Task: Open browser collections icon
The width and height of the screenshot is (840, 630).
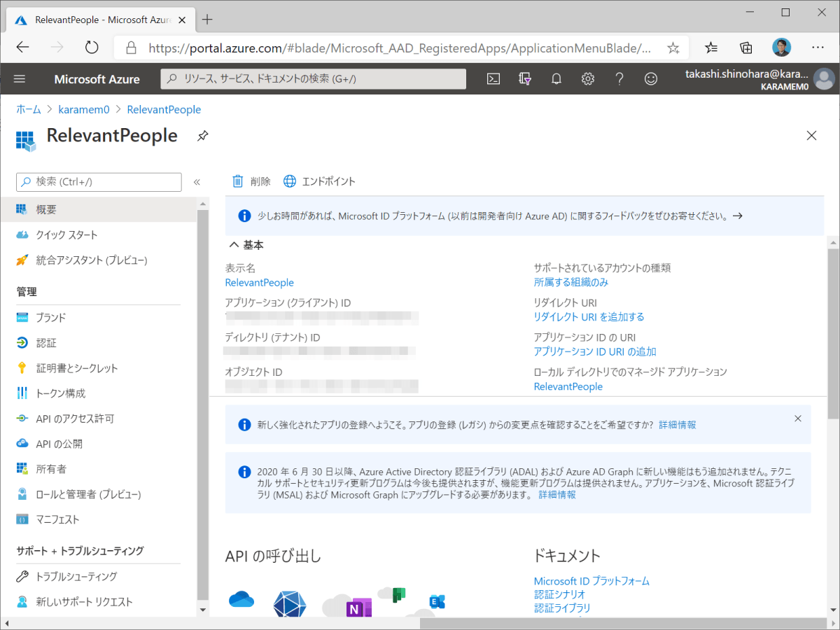Action: (x=746, y=48)
